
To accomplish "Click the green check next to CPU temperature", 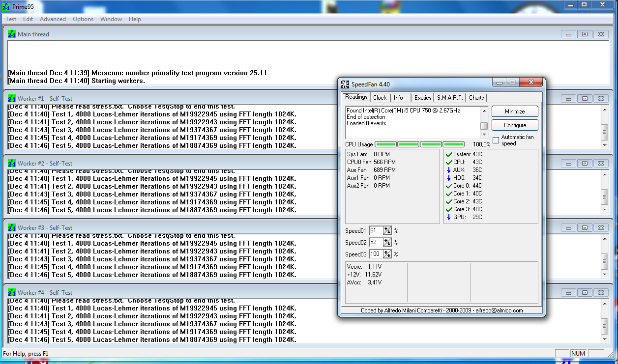I will pos(449,162).
